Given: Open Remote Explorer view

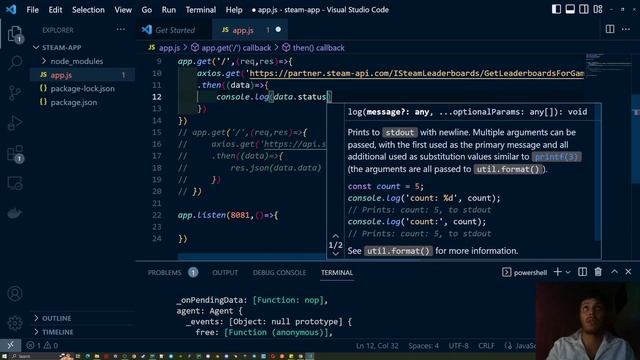Looking at the screenshot, I should coord(15,183).
